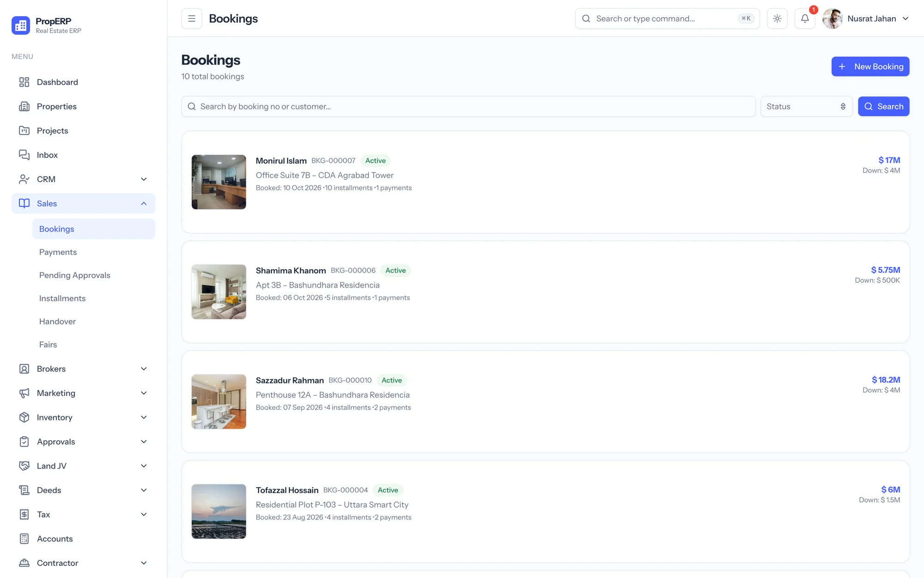Click the Accounts calculator icon

pyautogui.click(x=24, y=539)
